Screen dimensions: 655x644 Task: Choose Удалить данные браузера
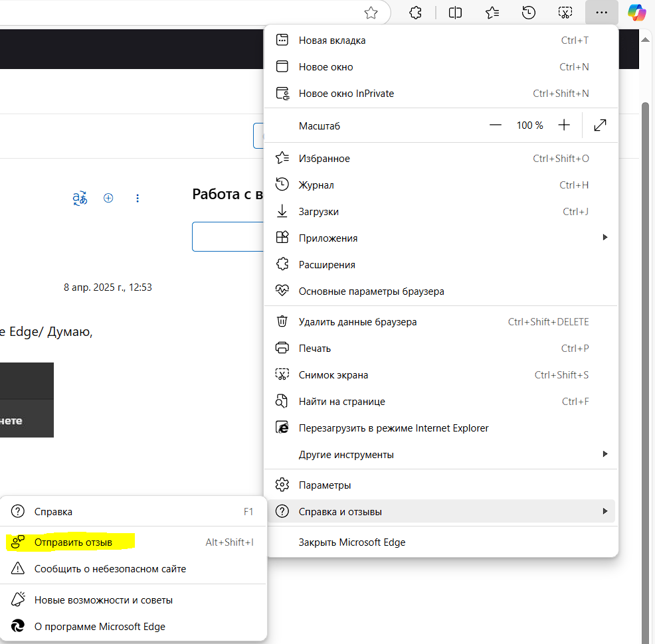coord(440,322)
